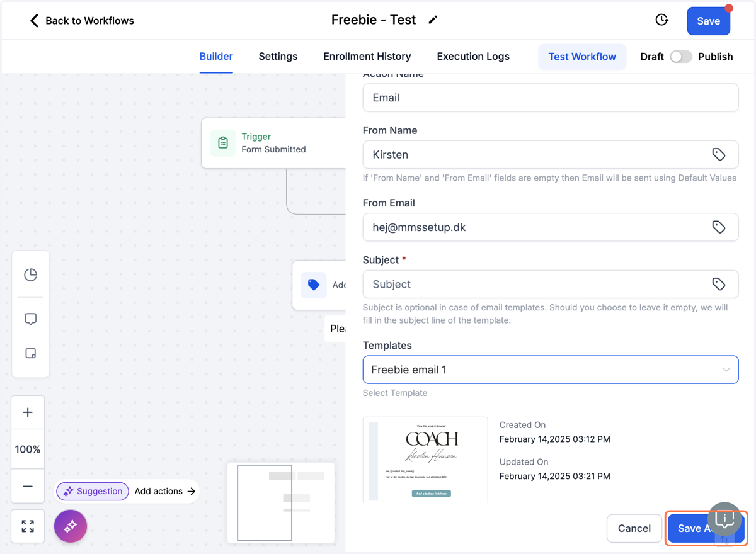
Task: Click tag icon in From Name field
Action: click(719, 155)
